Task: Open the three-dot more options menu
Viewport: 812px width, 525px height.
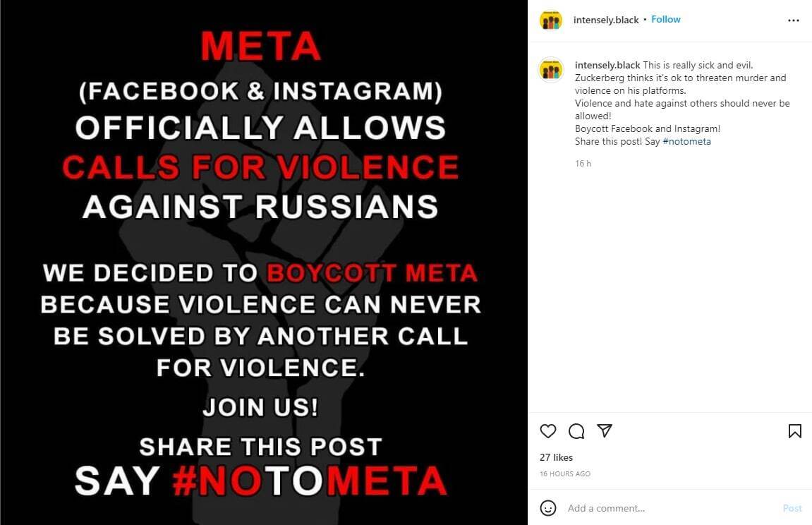Action: (794, 20)
